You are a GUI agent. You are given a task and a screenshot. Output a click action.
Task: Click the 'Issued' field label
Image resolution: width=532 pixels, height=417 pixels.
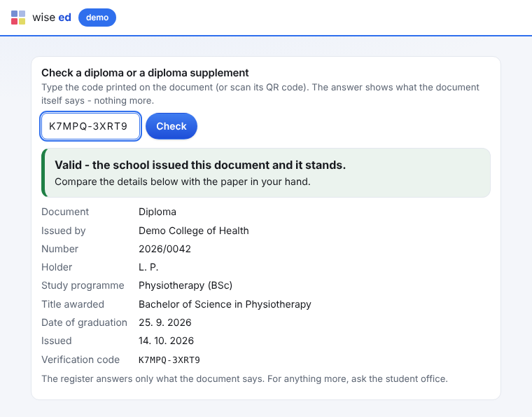click(56, 341)
